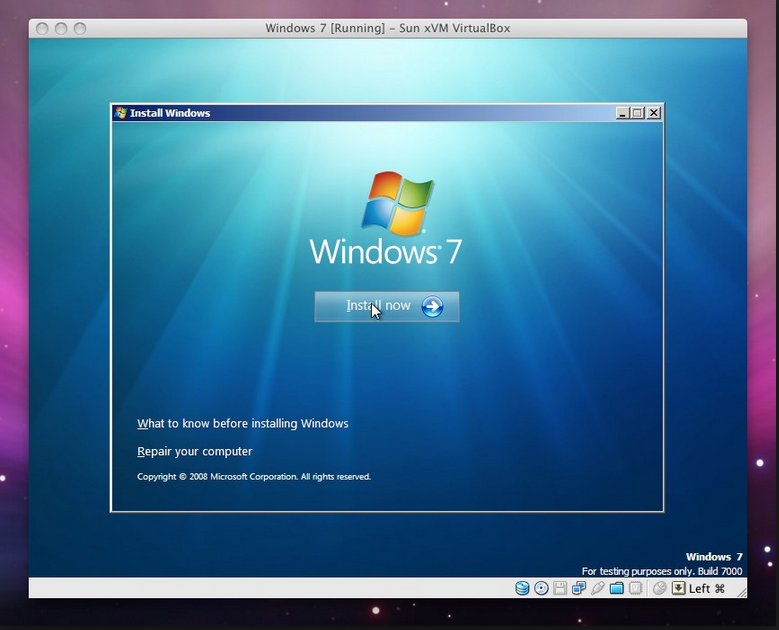Click the VirtualBox window resize grip
The image size is (779, 630).
coord(741,592)
